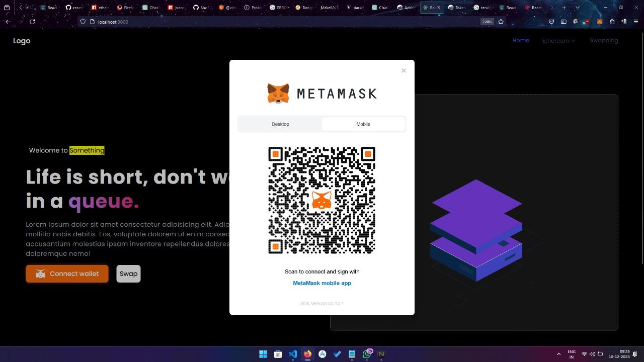Click the Connect wallet button
Image resolution: width=644 pixels, height=362 pixels.
click(67, 274)
